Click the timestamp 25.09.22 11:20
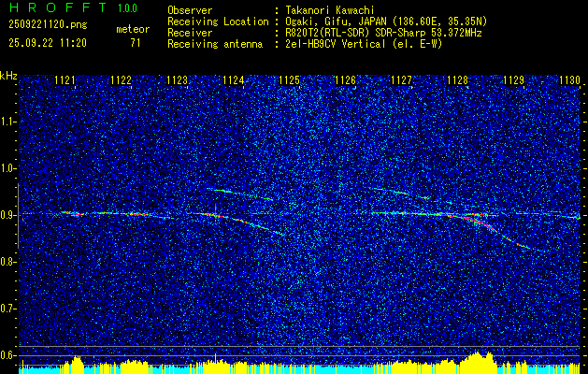This screenshot has width=588, height=374. coord(48,43)
